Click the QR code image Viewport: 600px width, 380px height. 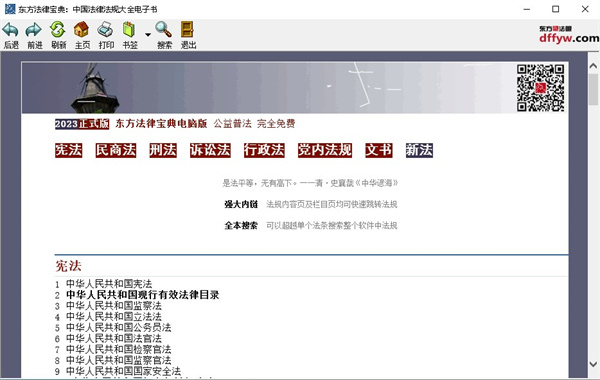pos(540,88)
